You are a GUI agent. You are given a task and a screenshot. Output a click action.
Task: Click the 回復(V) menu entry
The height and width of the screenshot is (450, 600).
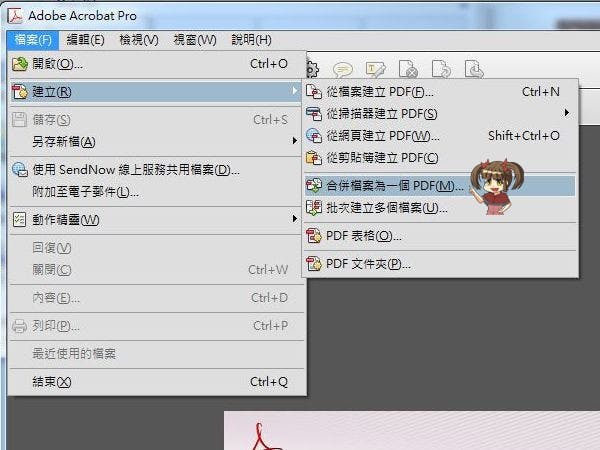157,248
